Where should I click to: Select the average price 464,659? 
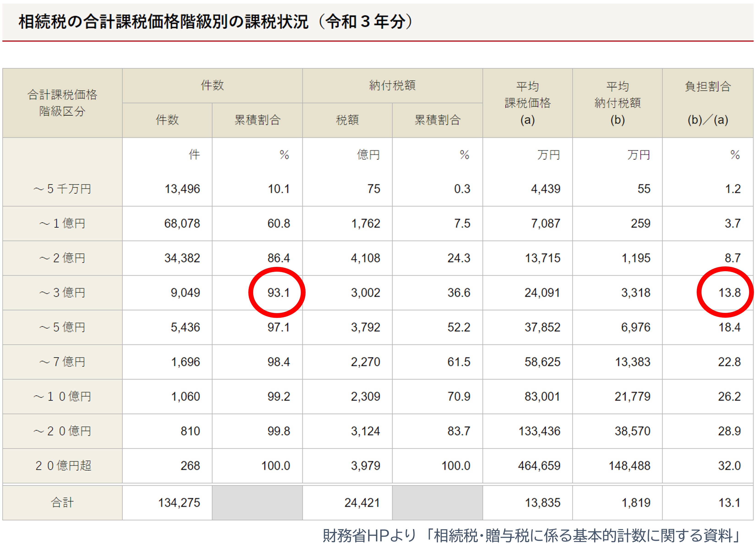(x=539, y=466)
